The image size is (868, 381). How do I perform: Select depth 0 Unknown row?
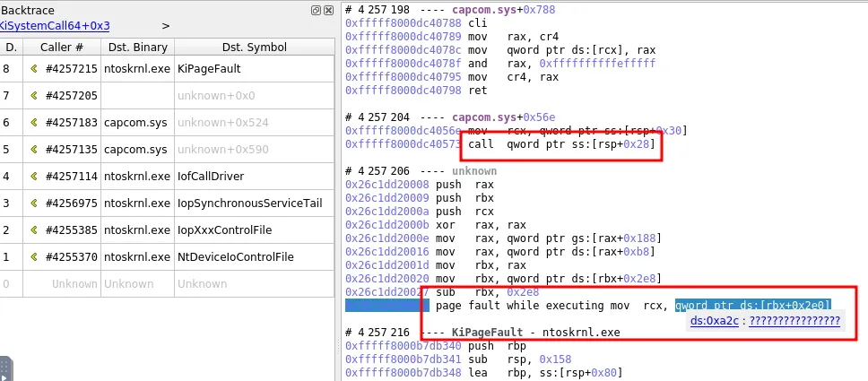(x=167, y=283)
